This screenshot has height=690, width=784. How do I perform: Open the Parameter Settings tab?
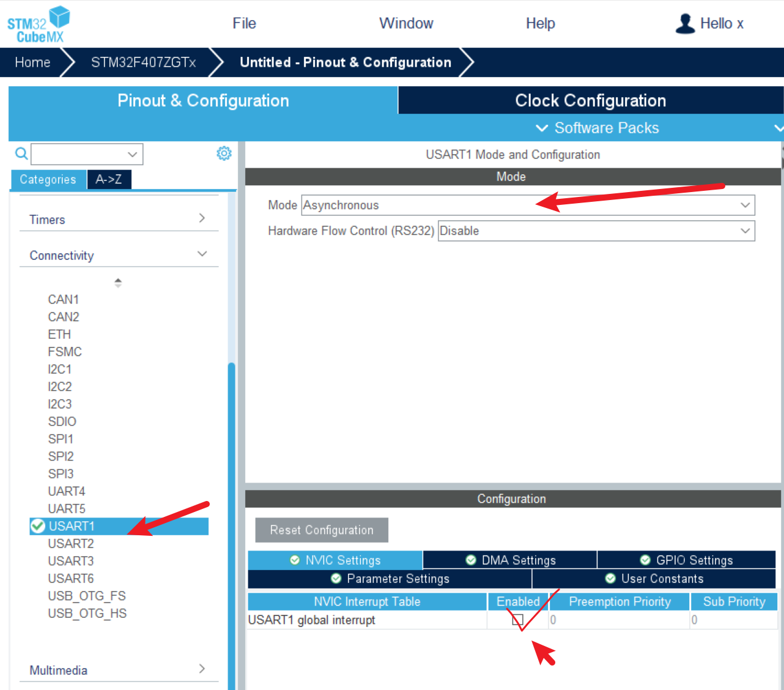tap(390, 579)
